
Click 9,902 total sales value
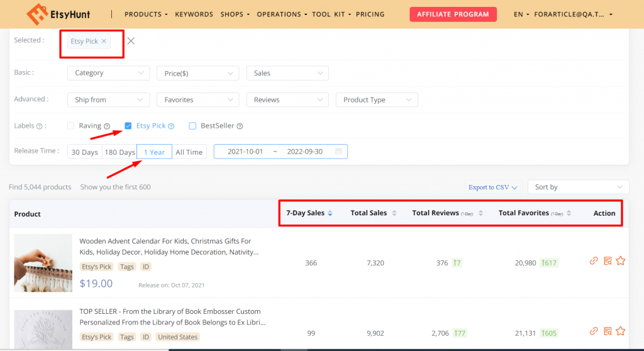tap(375, 333)
